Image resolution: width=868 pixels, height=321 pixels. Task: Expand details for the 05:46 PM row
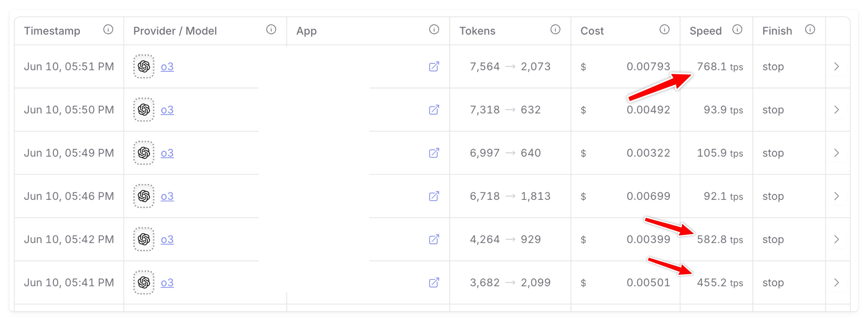[836, 196]
